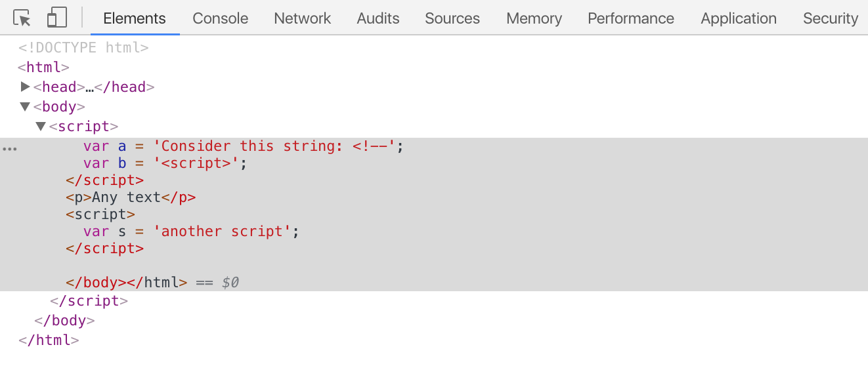Click the three-dots actions icon beside the selected node
The width and height of the screenshot is (868, 366).
click(x=9, y=149)
